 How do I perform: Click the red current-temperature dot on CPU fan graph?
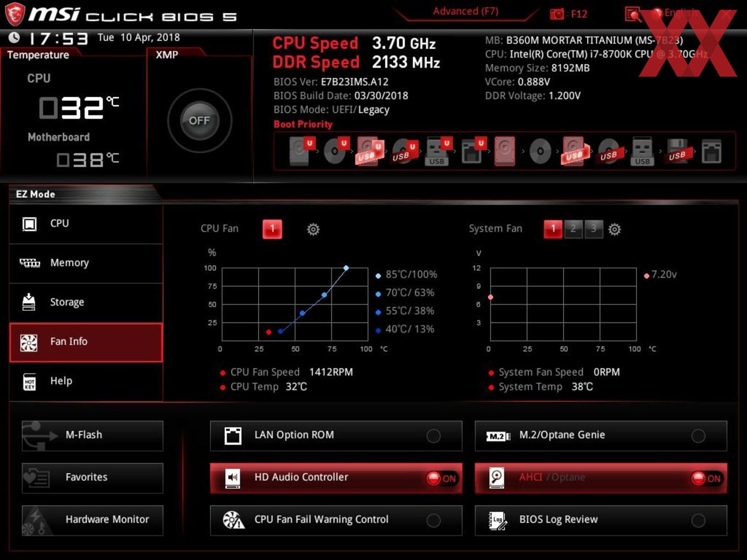coord(269,332)
